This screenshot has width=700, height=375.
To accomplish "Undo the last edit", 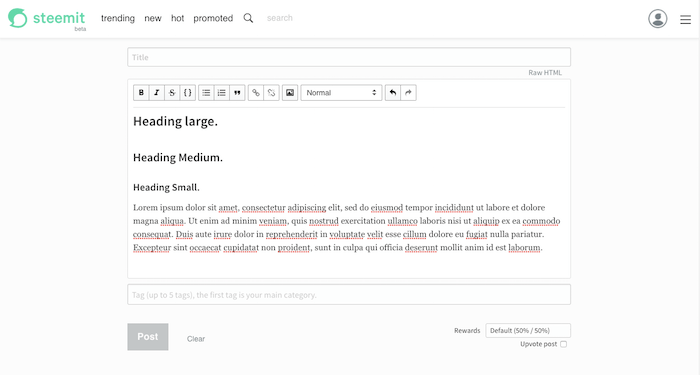I will tap(393, 93).
